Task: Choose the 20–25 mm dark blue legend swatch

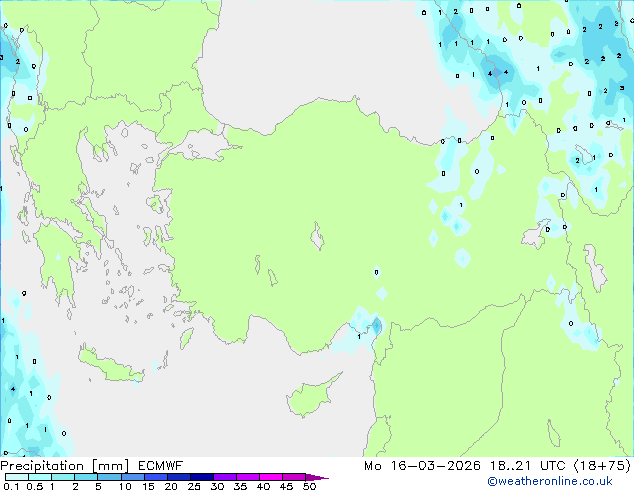Action: (x=178, y=477)
